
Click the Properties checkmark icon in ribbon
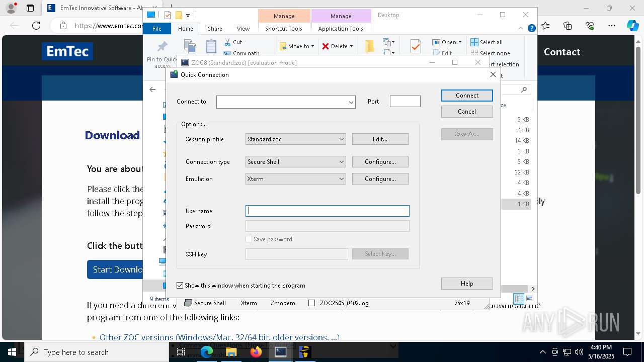coord(416,46)
